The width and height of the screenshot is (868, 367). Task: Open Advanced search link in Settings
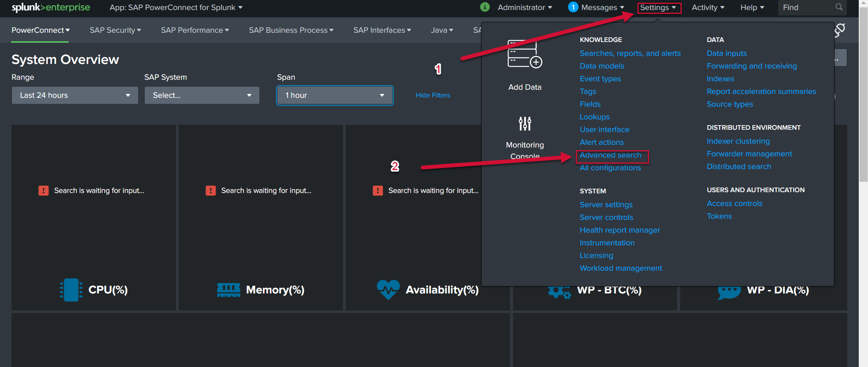pyautogui.click(x=610, y=155)
